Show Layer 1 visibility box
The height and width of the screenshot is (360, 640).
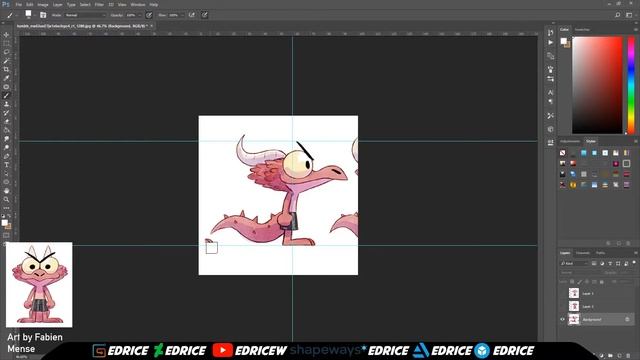(x=562, y=293)
